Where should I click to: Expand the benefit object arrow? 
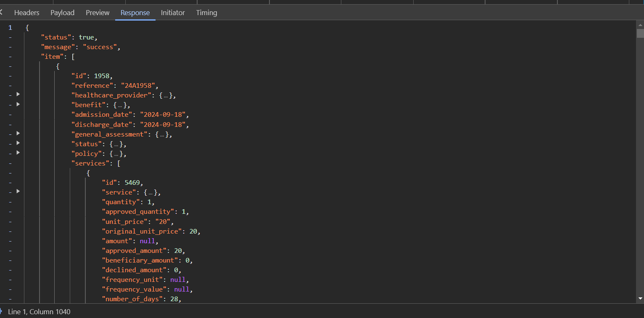click(18, 104)
